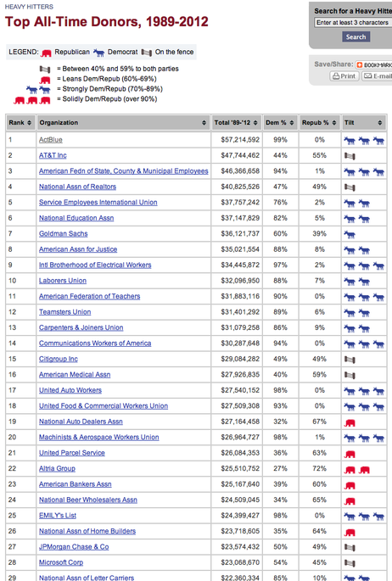Click the HEAVY HITTERS label
Screen dimensions: 392x581
(x=29, y=7)
